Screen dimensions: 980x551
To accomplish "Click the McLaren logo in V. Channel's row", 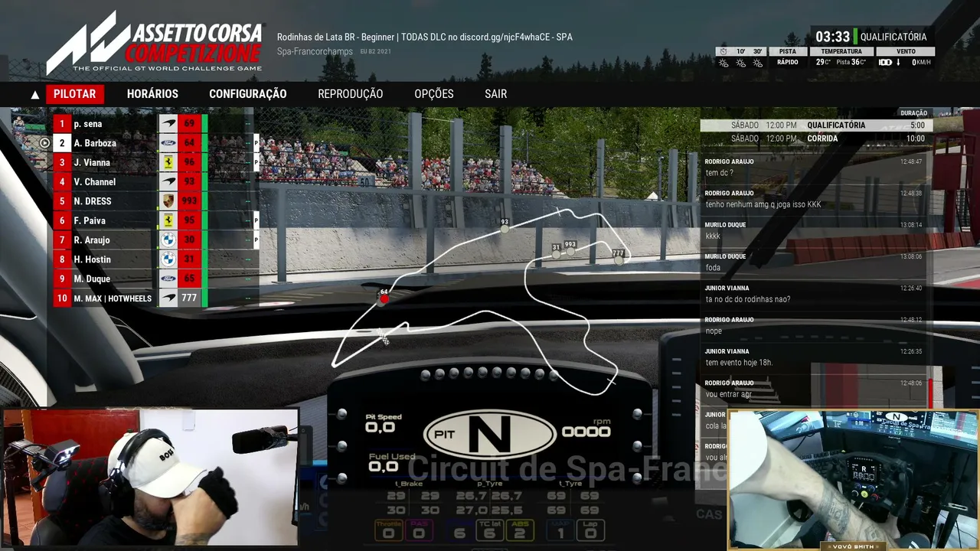I will click(168, 182).
